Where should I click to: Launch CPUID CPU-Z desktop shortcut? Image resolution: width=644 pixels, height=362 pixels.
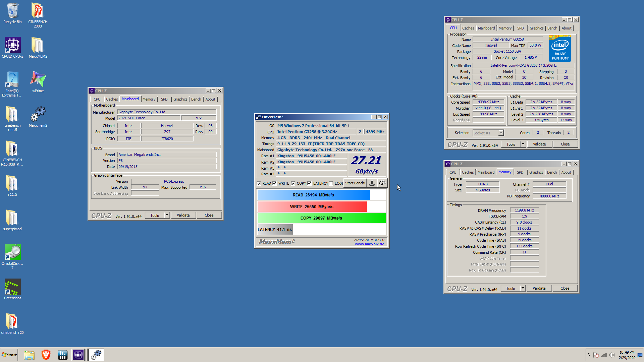point(12,48)
